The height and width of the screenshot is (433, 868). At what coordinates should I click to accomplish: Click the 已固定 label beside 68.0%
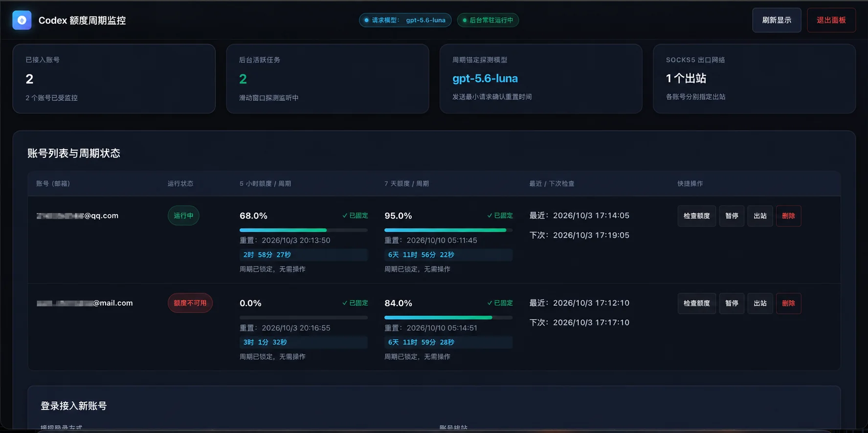[355, 216]
